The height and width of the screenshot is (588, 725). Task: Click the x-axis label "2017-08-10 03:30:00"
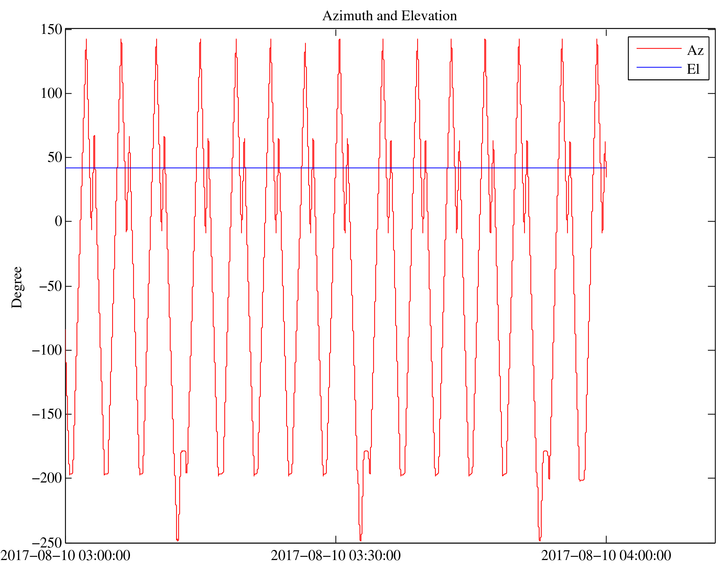(x=336, y=555)
